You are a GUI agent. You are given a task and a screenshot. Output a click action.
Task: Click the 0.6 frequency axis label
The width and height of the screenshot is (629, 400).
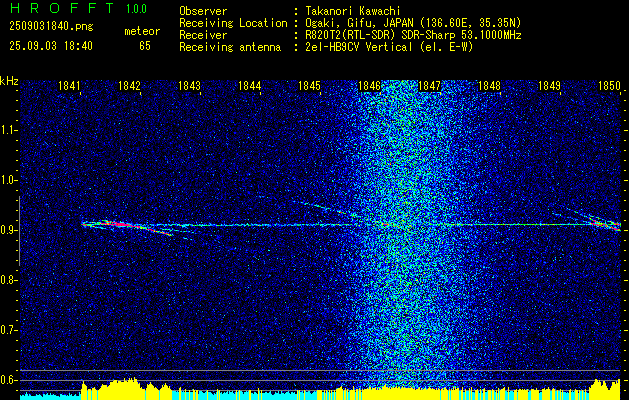(8, 380)
